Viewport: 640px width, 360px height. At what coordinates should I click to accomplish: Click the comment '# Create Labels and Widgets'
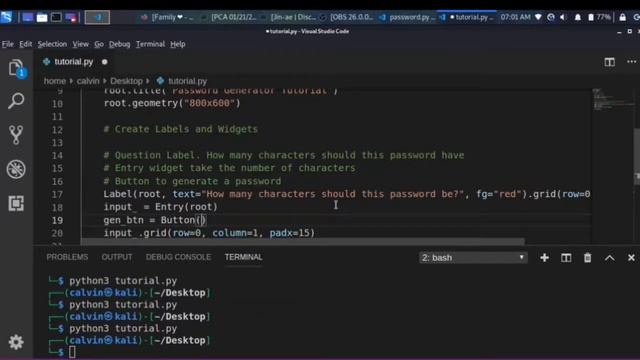pos(181,129)
